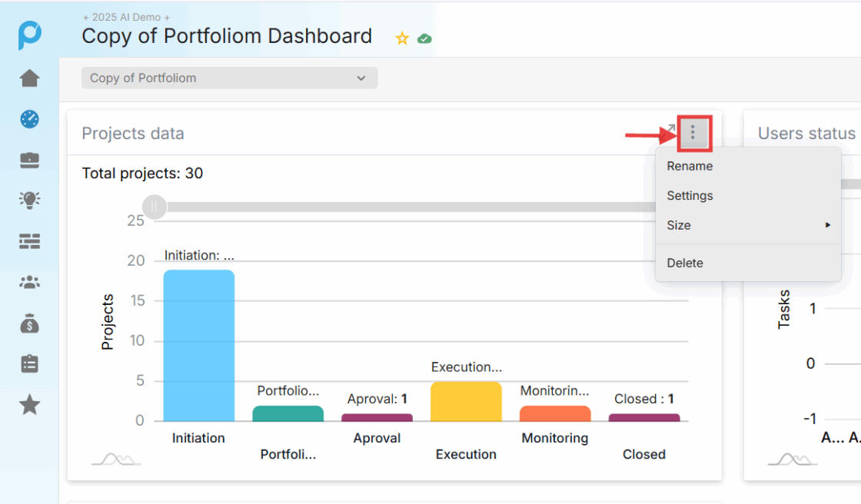Viewport: 861px width, 504px height.
Task: Open the Copy of Portfoliom dropdown
Action: [229, 78]
